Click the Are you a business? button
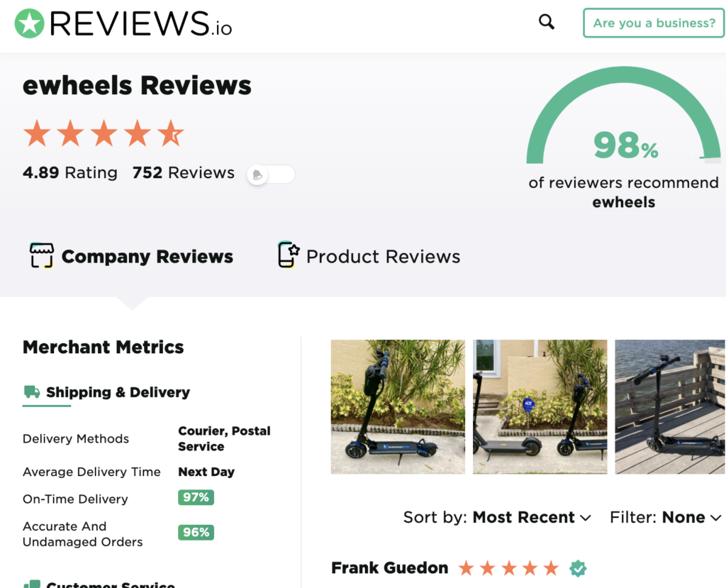 tap(654, 23)
